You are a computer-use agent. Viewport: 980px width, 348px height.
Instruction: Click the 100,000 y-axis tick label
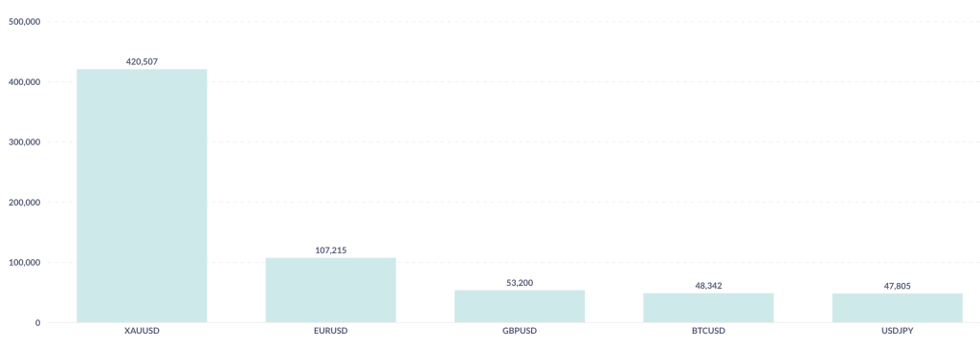(25, 262)
